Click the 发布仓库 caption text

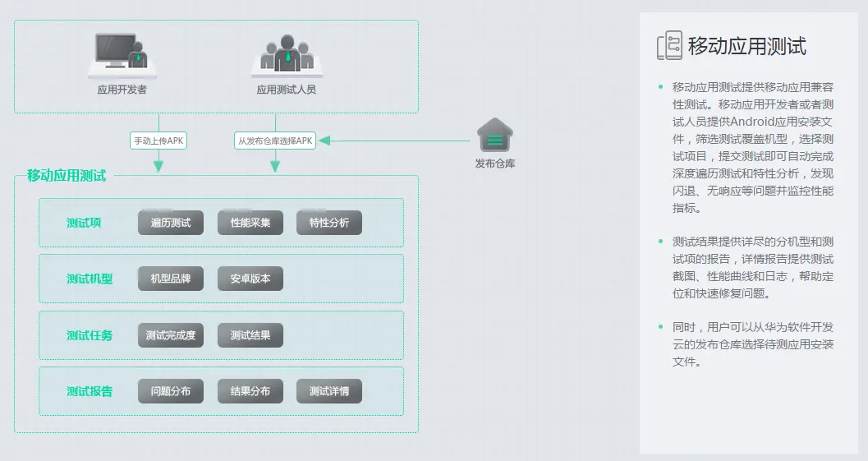coord(495,164)
